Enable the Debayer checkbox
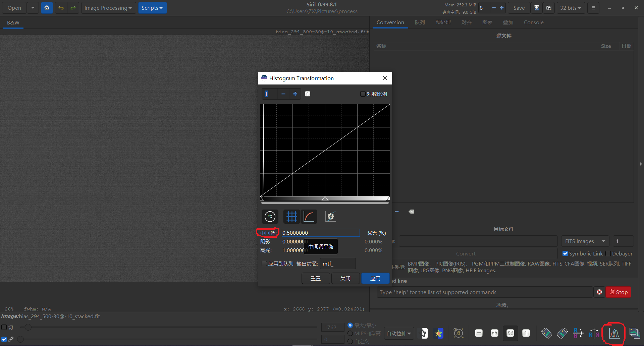 coord(608,253)
